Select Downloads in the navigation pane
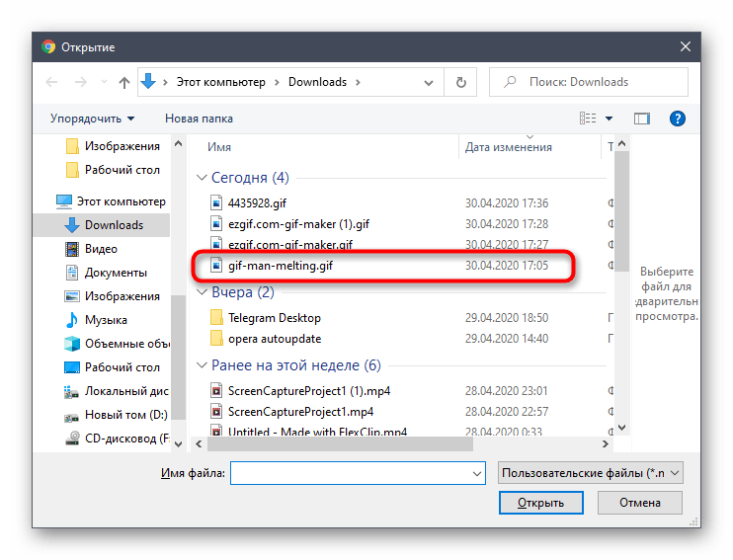Screen dimensions: 733x560 (x=113, y=225)
